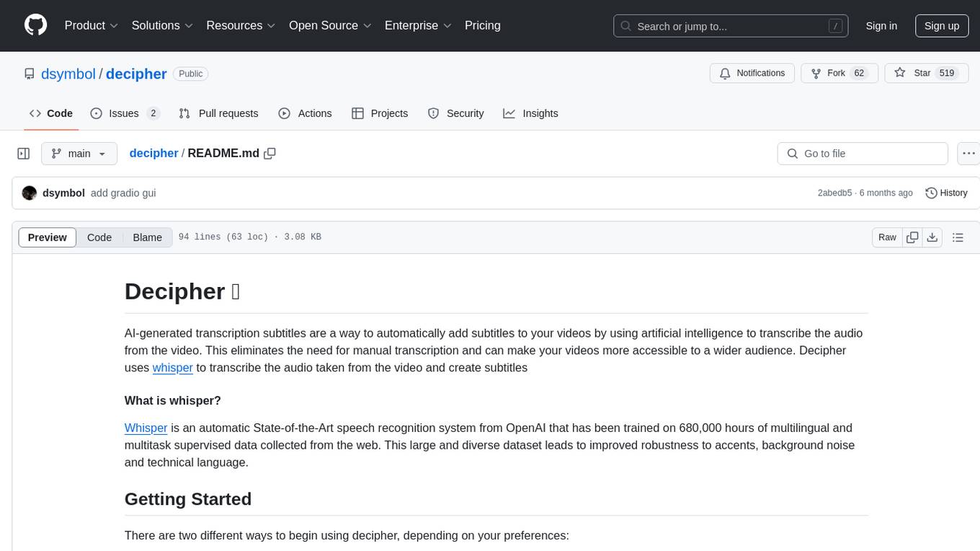Focus the Search or jump to field
The width and height of the screenshot is (980, 551).
click(x=731, y=26)
